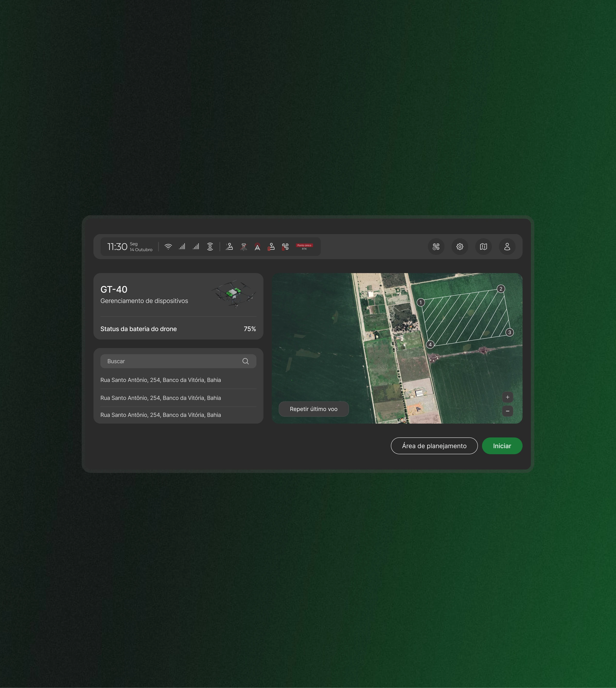616x688 pixels.
Task: Click the Repetir último voo button
Action: pyautogui.click(x=314, y=409)
